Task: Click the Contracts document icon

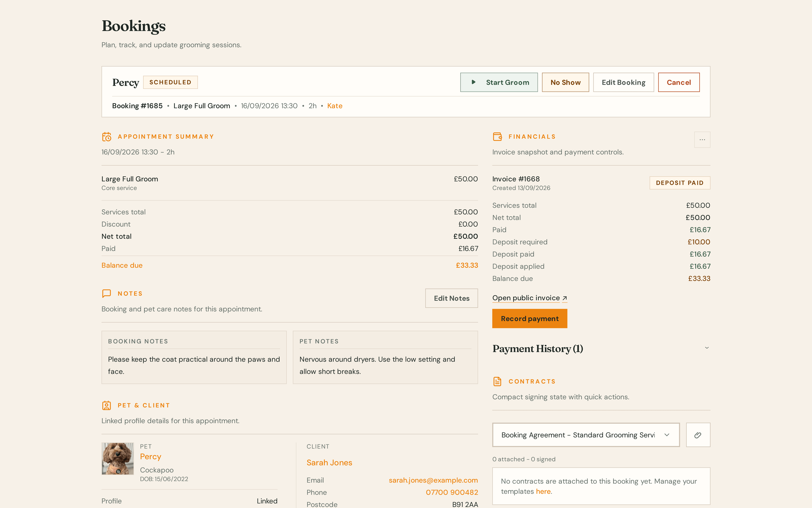Action: pyautogui.click(x=497, y=381)
